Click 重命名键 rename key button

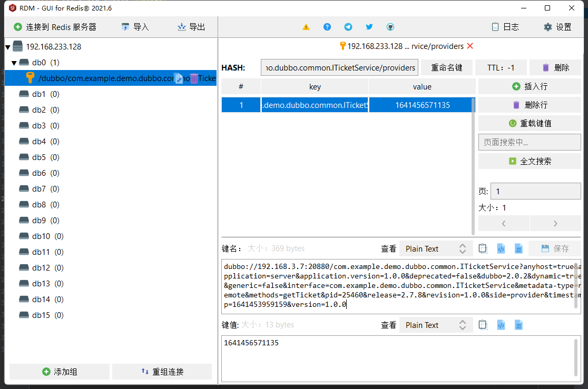click(x=446, y=67)
